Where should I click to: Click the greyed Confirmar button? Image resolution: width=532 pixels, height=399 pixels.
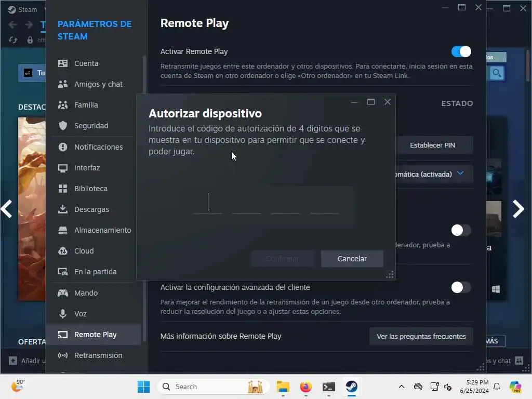pyautogui.click(x=282, y=259)
